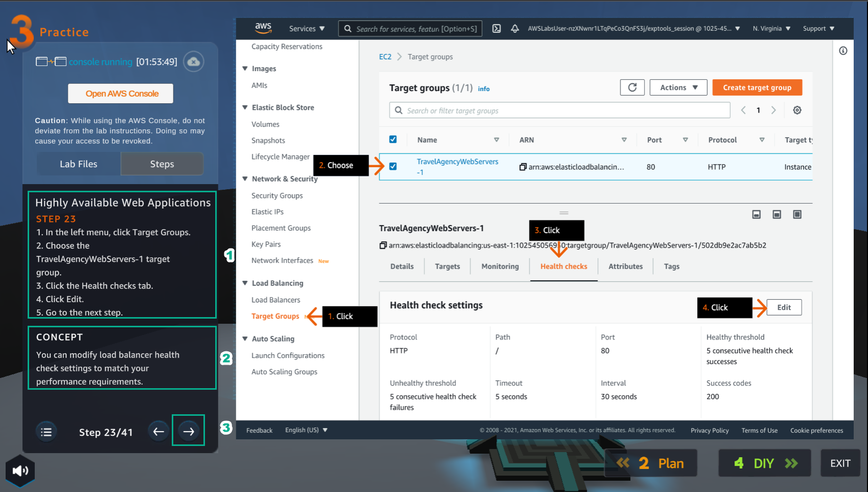The height and width of the screenshot is (492, 868).
Task: Click the search magnifier in AWS search bar
Action: pos(348,29)
